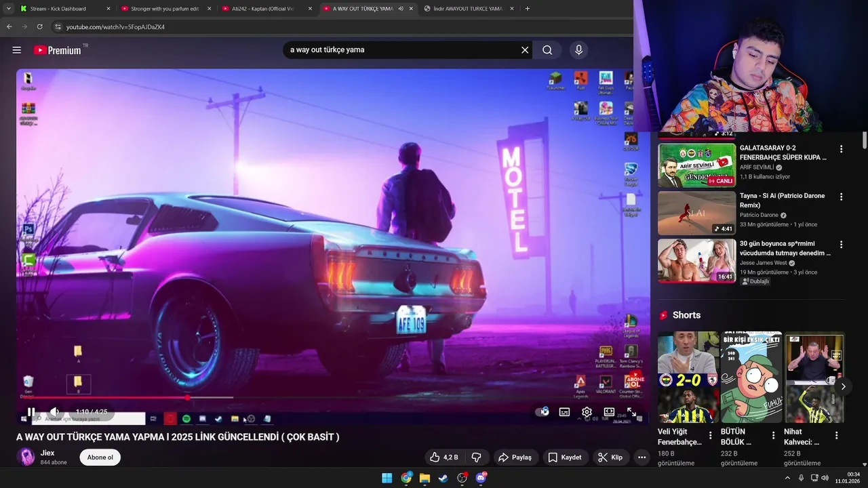Clear the search box with the X
This screenshot has width=868, height=488.
[x=524, y=50]
